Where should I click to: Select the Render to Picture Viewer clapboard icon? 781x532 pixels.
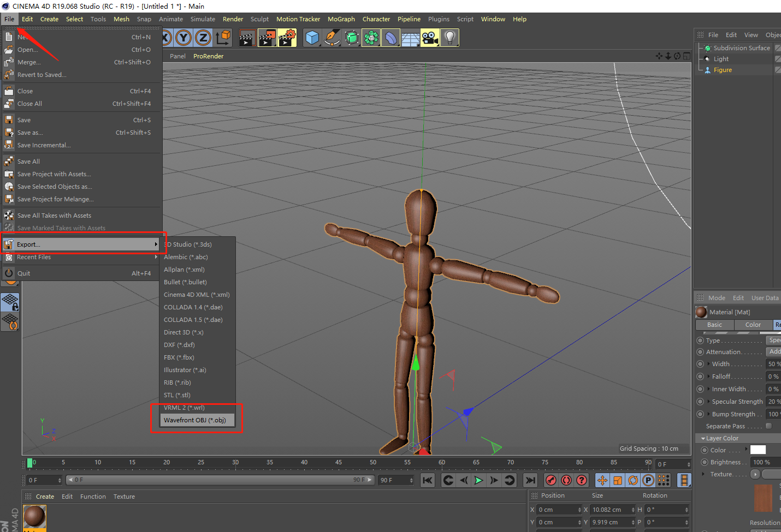[x=267, y=38]
